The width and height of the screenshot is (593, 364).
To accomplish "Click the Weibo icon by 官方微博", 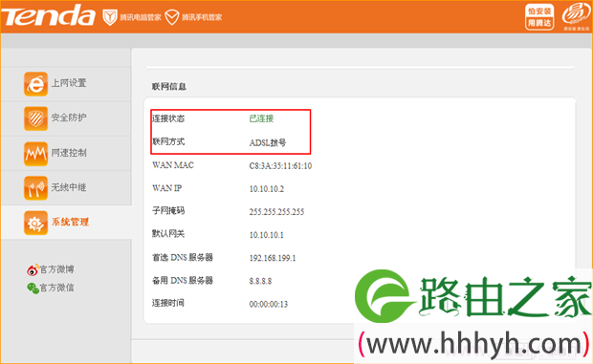I will point(33,269).
